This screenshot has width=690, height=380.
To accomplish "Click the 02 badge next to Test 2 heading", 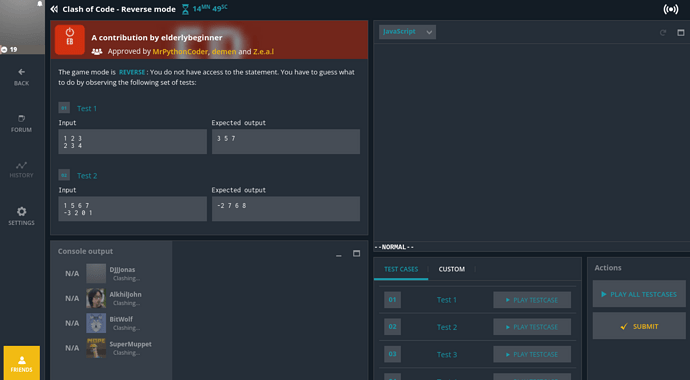I will click(x=64, y=175).
